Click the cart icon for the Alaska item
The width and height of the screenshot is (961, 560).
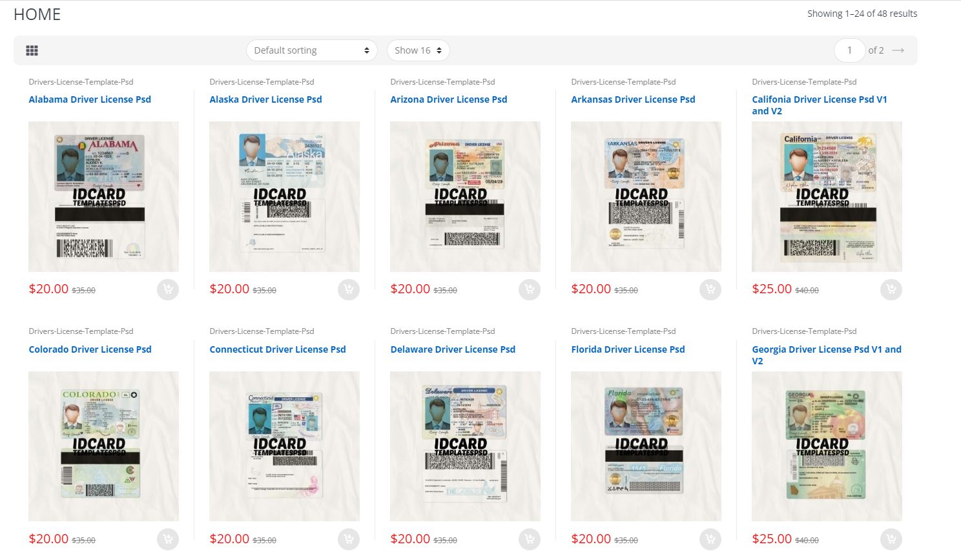point(349,289)
